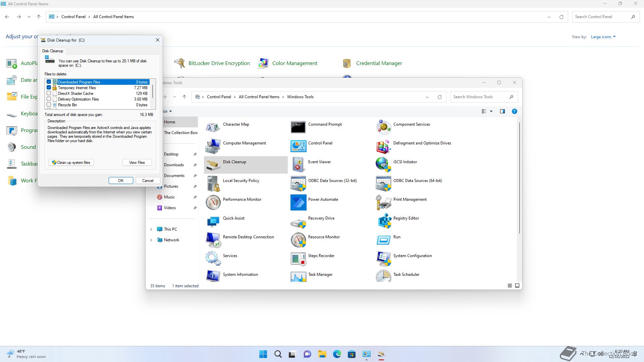Image resolution: width=644 pixels, height=362 pixels.
Task: Open ODBC Data Sources (32-bit)
Action: point(298,183)
